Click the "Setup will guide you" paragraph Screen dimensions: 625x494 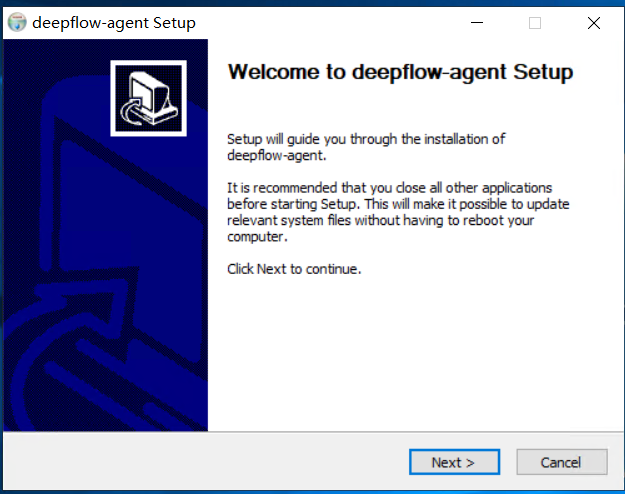click(x=366, y=146)
